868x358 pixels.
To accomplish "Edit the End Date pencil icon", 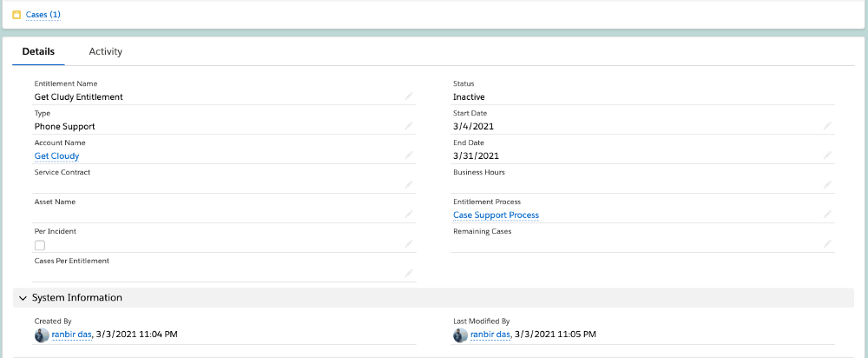I will pyautogui.click(x=827, y=156).
